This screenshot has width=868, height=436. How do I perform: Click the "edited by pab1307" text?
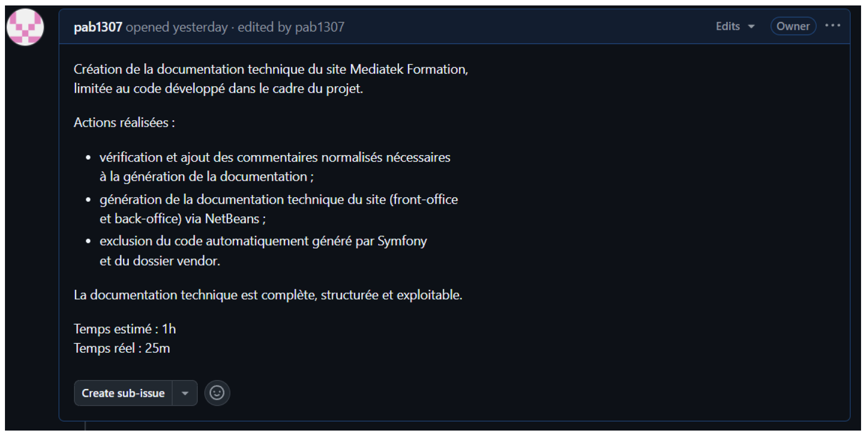(290, 27)
